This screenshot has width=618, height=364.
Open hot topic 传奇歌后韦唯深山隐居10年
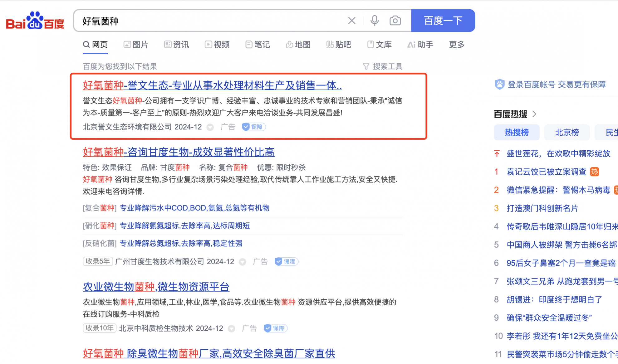click(562, 226)
